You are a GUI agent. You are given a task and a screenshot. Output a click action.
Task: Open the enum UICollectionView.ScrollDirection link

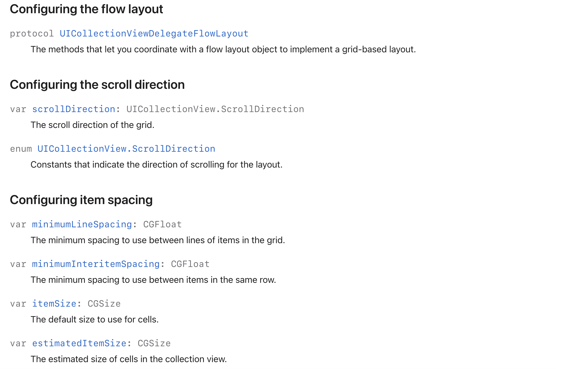click(x=126, y=149)
